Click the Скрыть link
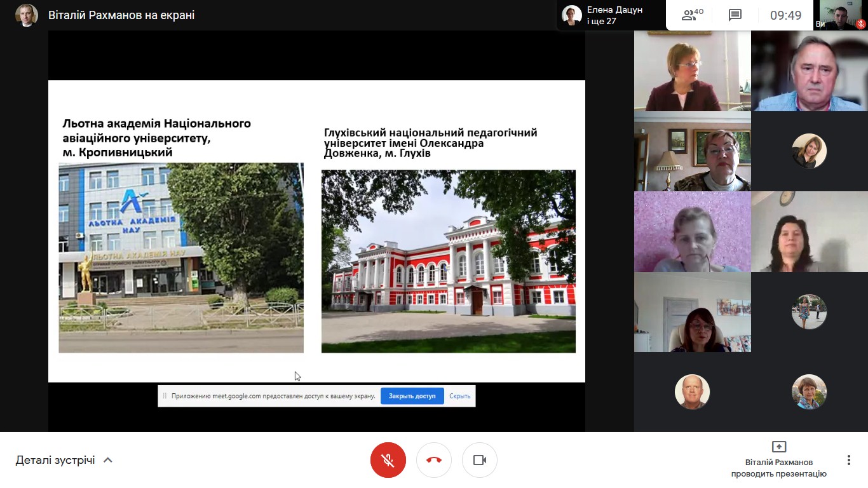Viewport: 868px width, 488px height. 459,396
